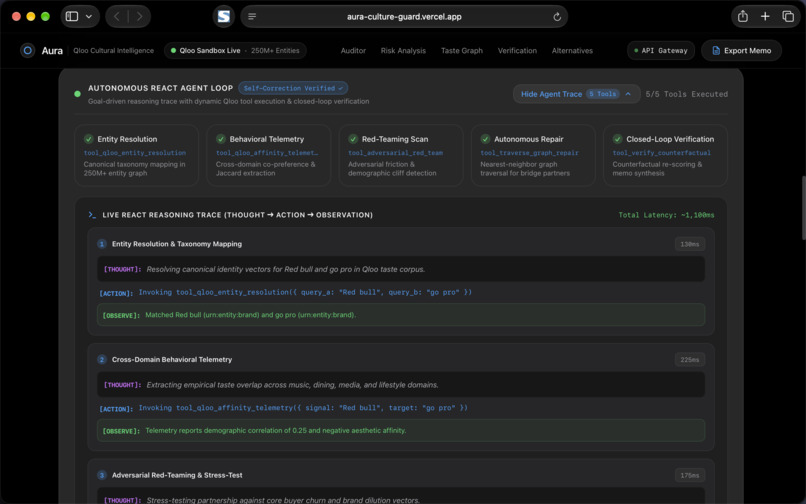Click the Entity Resolution & Taxonomy Mapping heading
The width and height of the screenshot is (806, 504).
pos(177,244)
